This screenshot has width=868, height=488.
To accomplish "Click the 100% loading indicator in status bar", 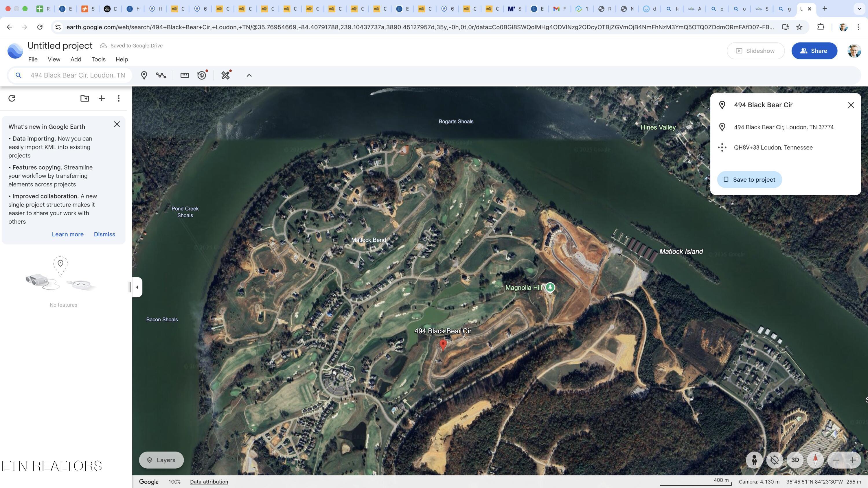I will coord(174,482).
